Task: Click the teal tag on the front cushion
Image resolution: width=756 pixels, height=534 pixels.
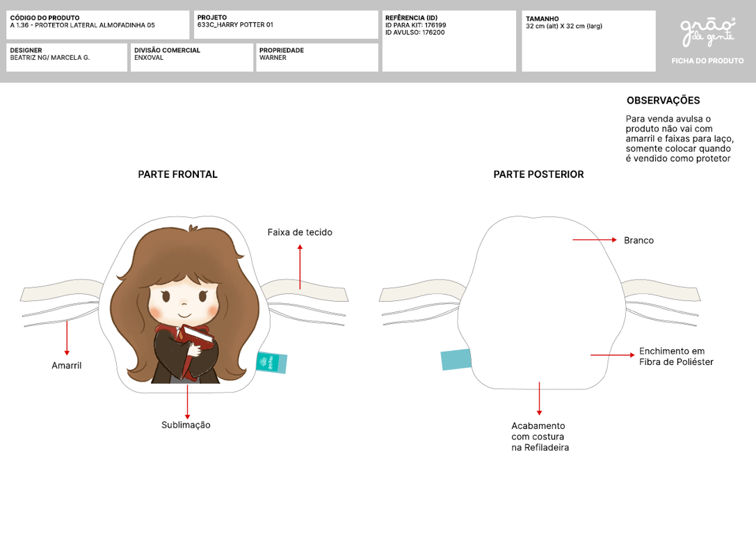Action: [x=271, y=362]
